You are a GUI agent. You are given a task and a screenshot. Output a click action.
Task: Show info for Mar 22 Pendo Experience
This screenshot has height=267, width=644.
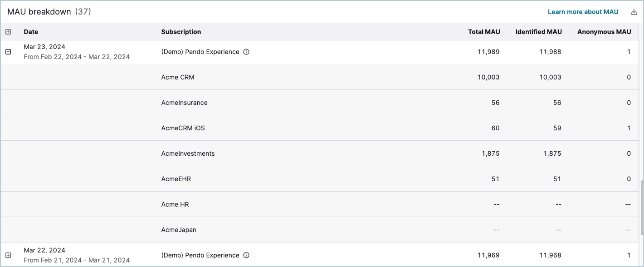pyautogui.click(x=246, y=255)
